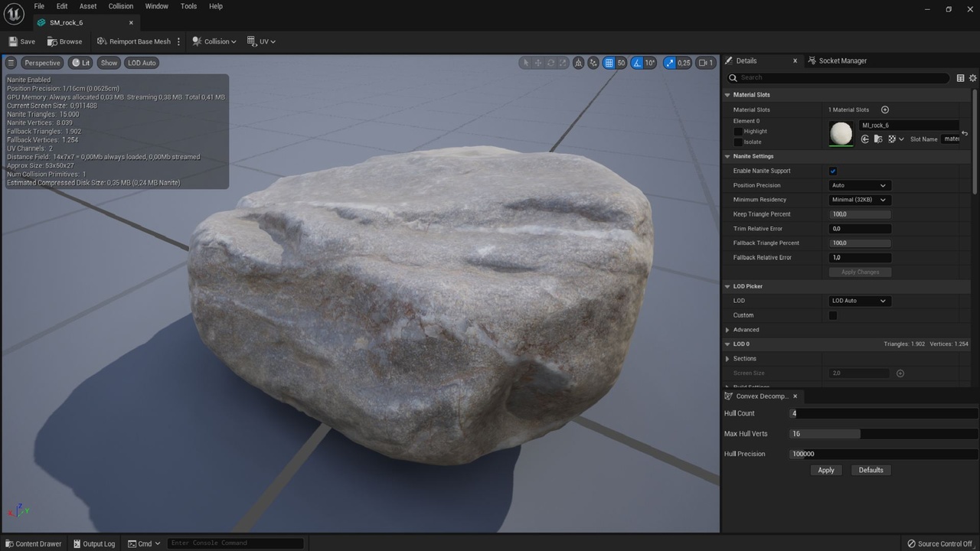This screenshot has width=980, height=551.
Task: Uncheck Enable Nanite Support
Action: coord(833,171)
